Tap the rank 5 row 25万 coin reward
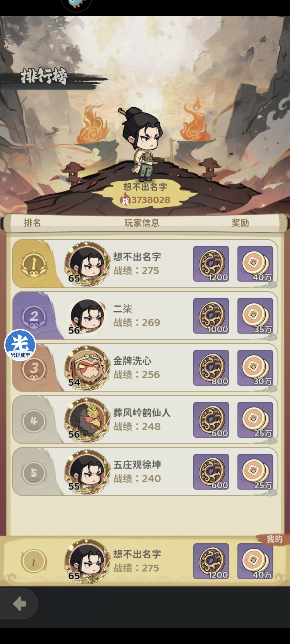This screenshot has height=644, width=290. click(x=255, y=472)
